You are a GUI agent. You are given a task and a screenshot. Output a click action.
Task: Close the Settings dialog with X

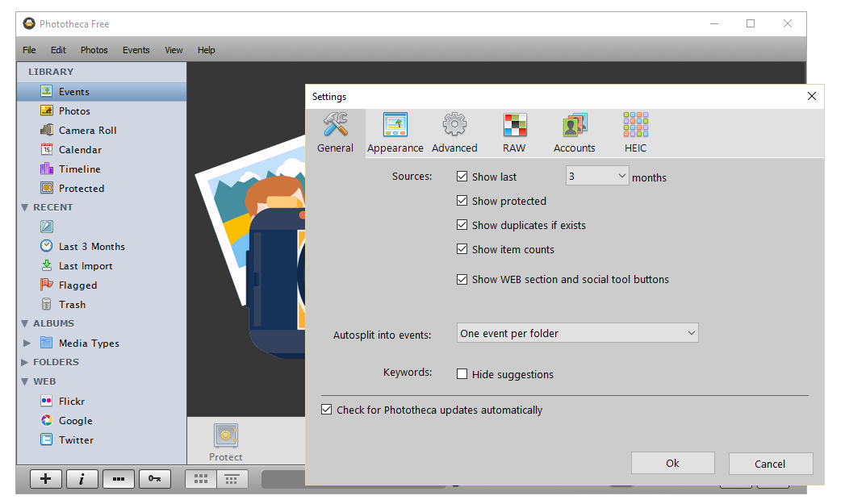coord(812,97)
